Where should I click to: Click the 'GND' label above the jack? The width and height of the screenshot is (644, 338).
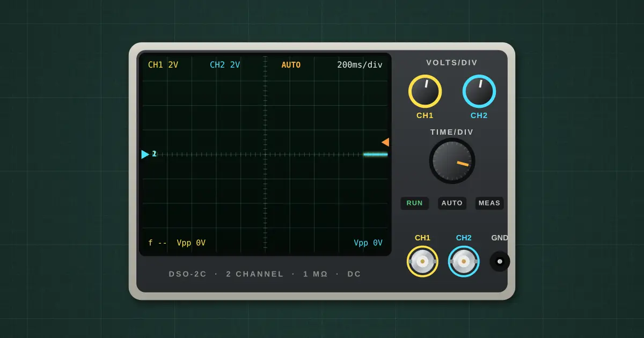(500, 238)
